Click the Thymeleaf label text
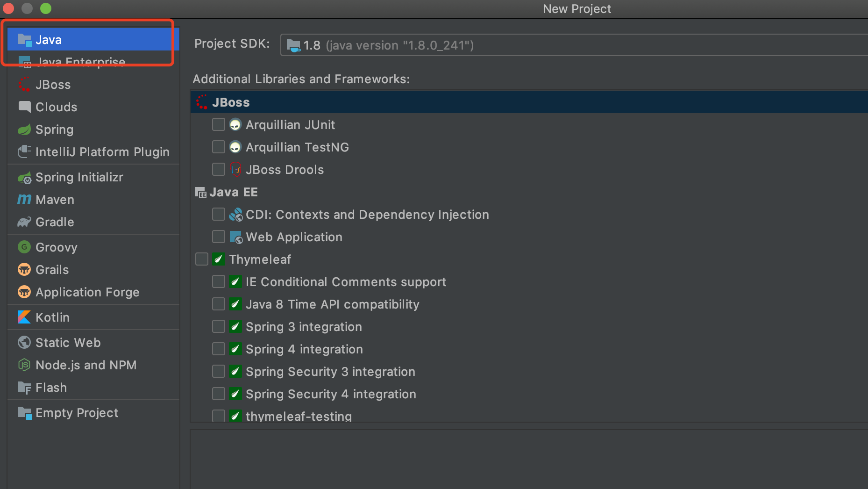The height and width of the screenshot is (489, 868). pos(260,259)
